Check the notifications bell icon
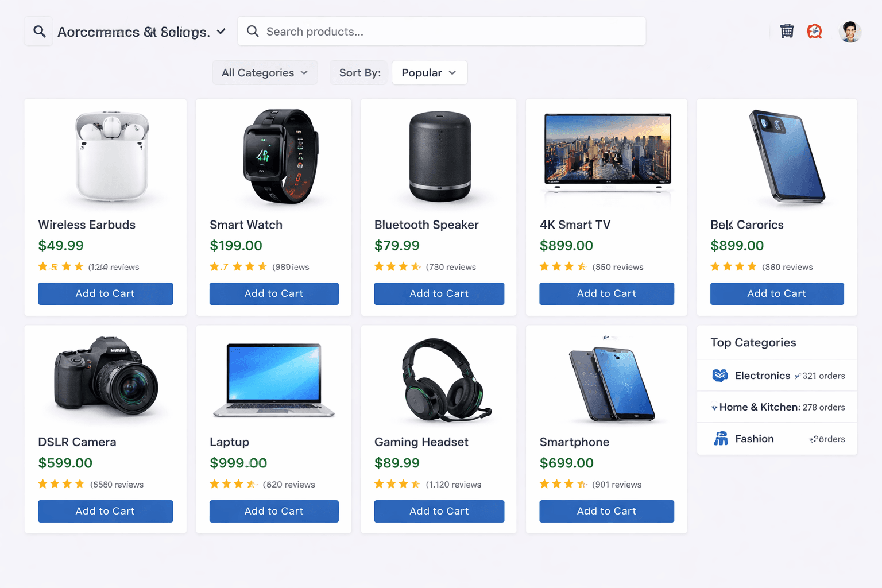The width and height of the screenshot is (882, 588). tap(815, 32)
